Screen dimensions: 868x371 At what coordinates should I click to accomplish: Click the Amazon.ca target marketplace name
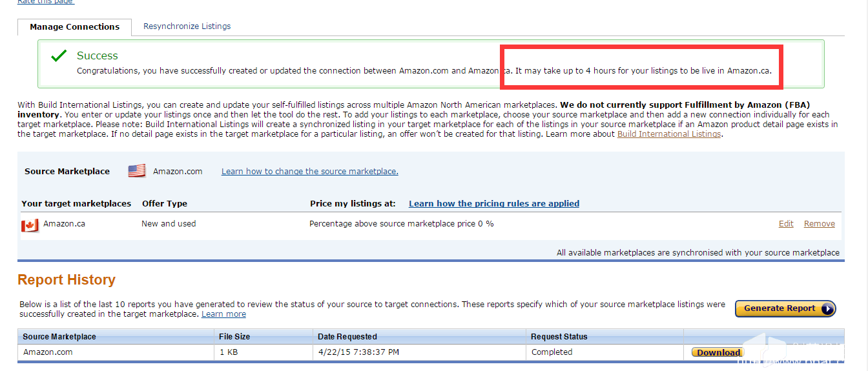click(x=64, y=224)
